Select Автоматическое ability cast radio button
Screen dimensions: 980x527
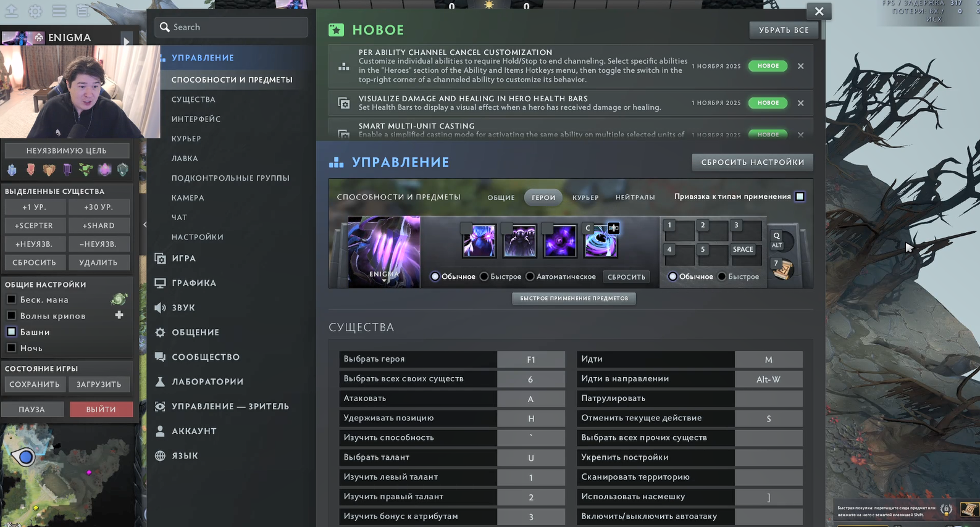(x=530, y=276)
